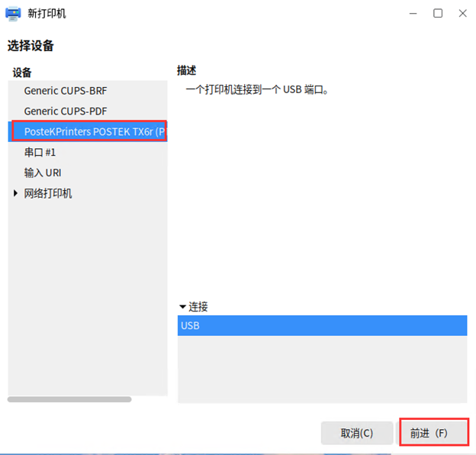
Task: Choose Generic CUPS-PDF in device list
Action: point(65,111)
